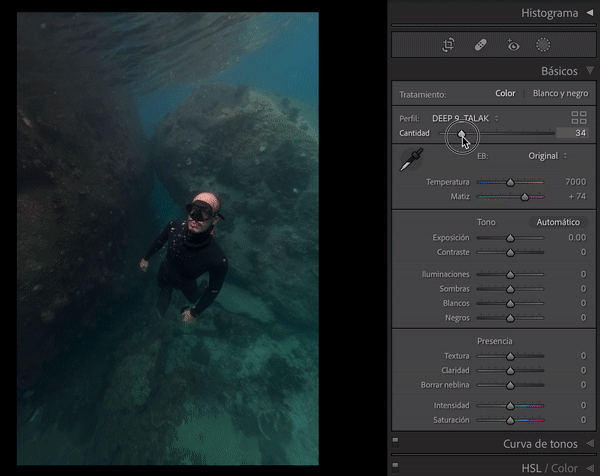The height and width of the screenshot is (476, 600).
Task: Click the Exposición slider handle
Action: (x=510, y=238)
